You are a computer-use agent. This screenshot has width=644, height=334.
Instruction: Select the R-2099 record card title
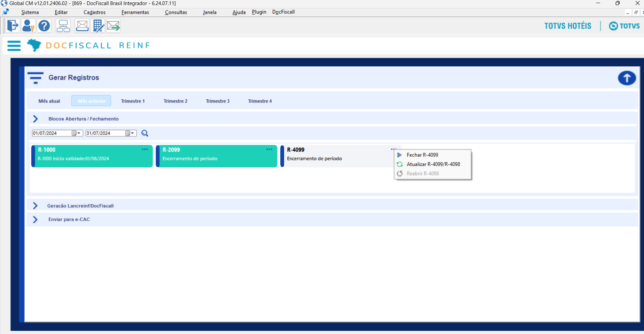click(x=171, y=150)
